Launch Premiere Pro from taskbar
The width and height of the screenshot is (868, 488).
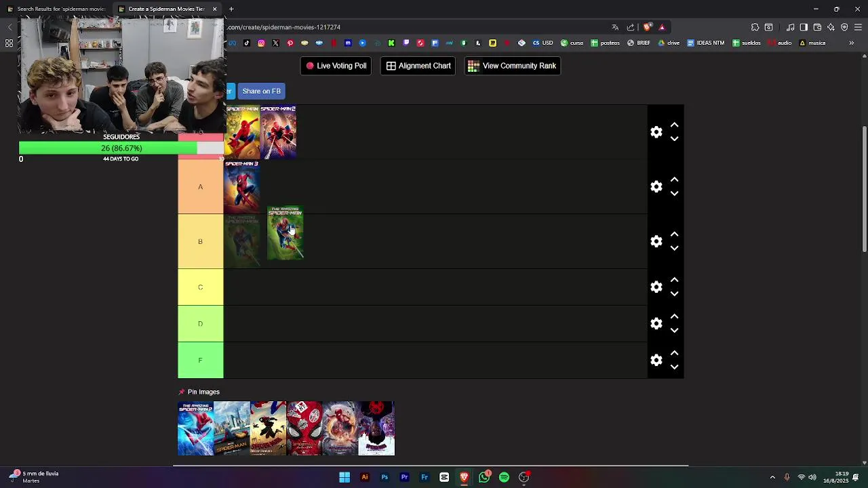pos(404,477)
